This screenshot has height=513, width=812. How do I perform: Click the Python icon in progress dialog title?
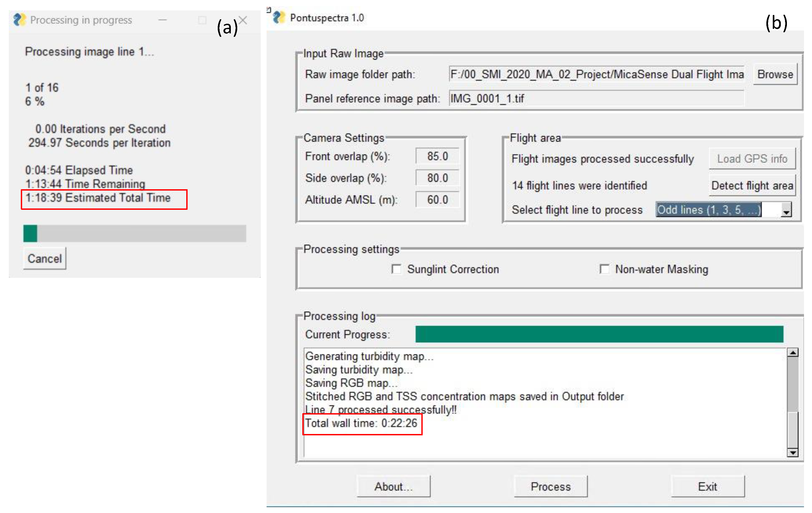click(x=19, y=20)
